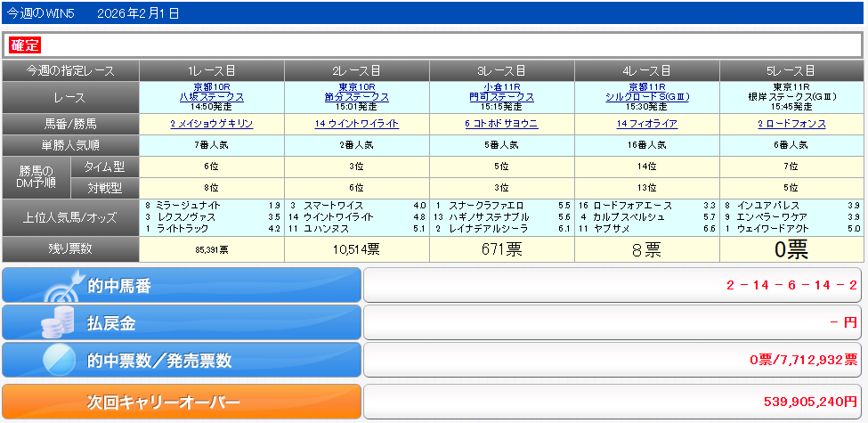Select the 7番人気 popularity cell

click(212, 146)
